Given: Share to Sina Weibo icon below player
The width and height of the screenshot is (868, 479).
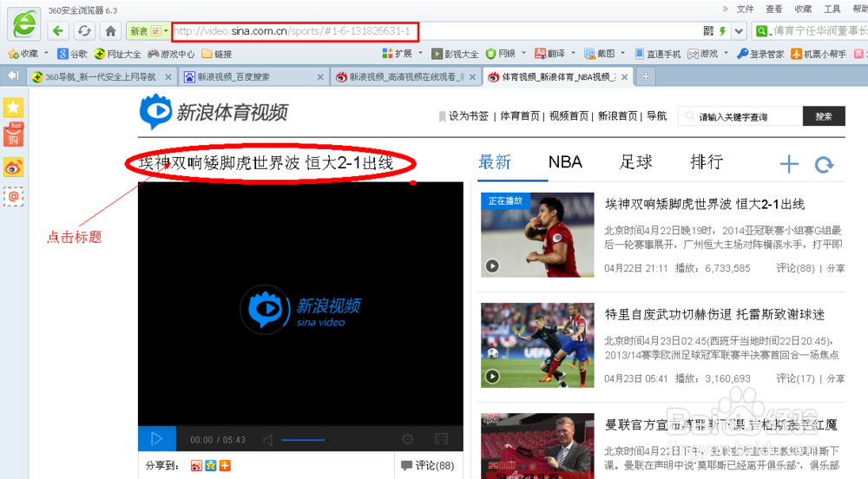Looking at the screenshot, I should click(x=196, y=466).
